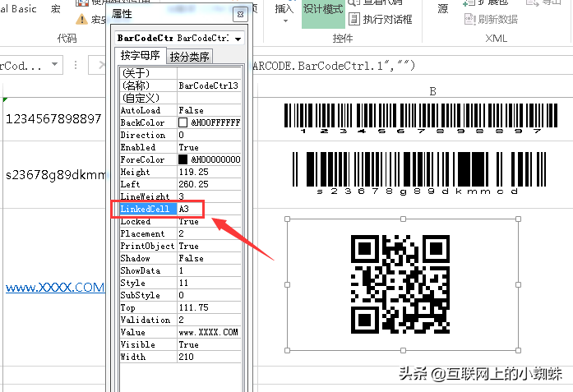573x392 pixels.
Task: Select the (名称) Name property row
Action: point(181,85)
